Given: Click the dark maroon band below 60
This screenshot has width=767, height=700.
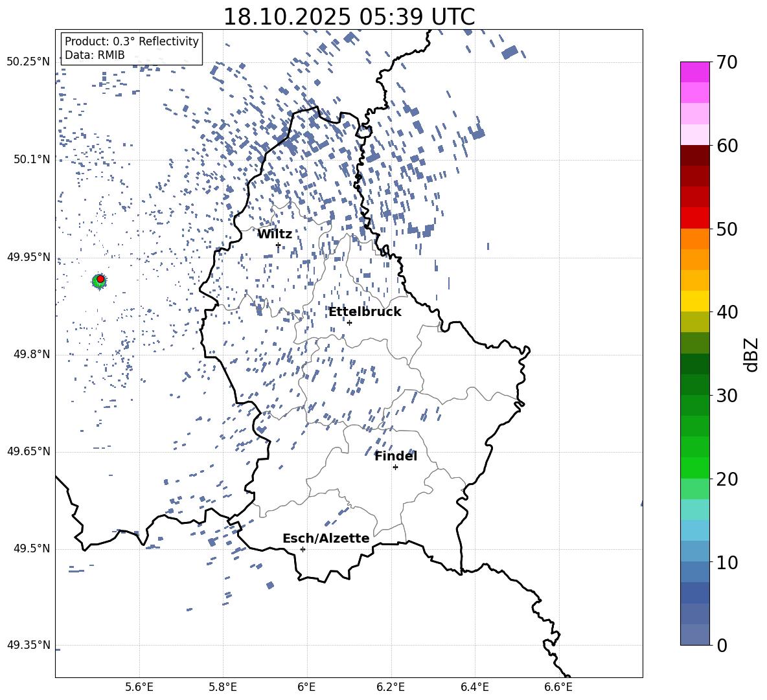Looking at the screenshot, I should click(x=694, y=155).
